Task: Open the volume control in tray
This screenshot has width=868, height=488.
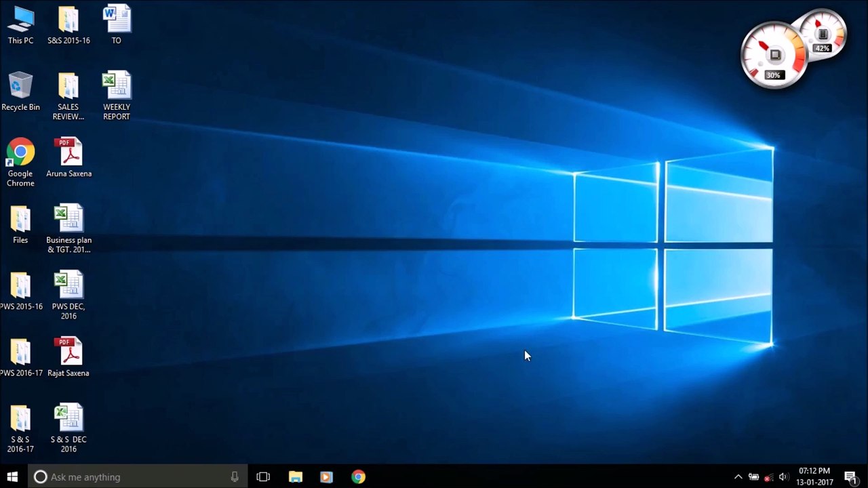Action: [783, 476]
